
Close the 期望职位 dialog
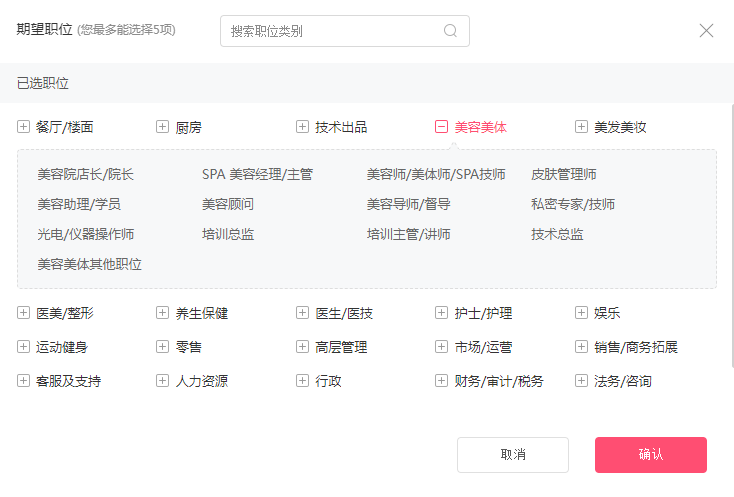point(706,30)
